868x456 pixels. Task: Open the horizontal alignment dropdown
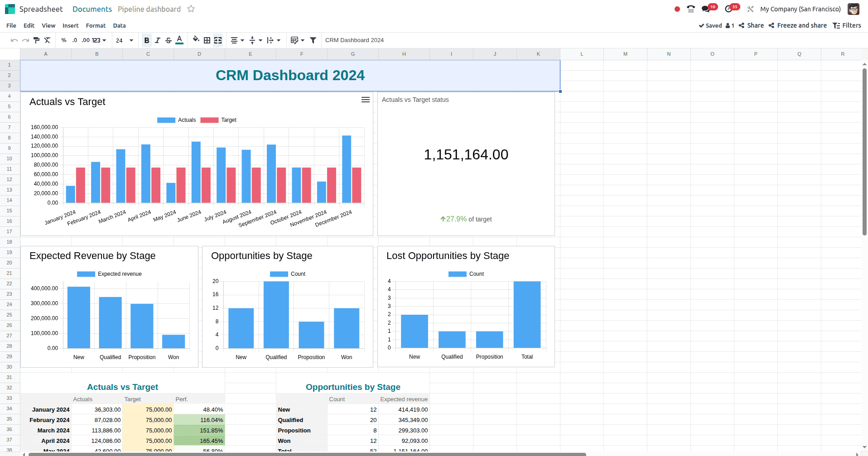click(x=236, y=40)
